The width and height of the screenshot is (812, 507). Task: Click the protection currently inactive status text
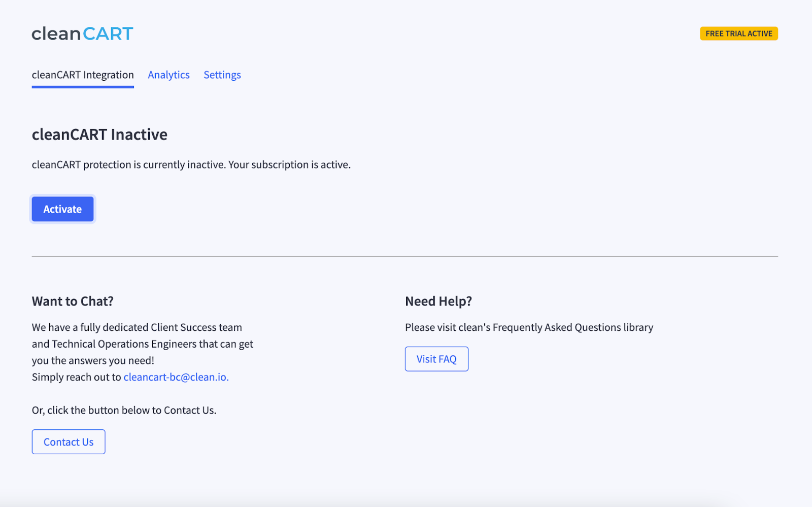coord(191,164)
